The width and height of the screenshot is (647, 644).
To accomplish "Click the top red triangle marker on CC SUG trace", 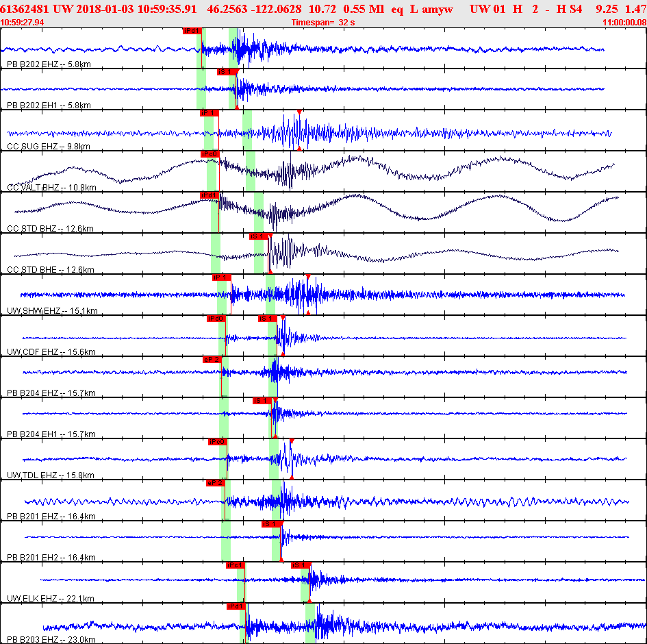I will [x=299, y=112].
